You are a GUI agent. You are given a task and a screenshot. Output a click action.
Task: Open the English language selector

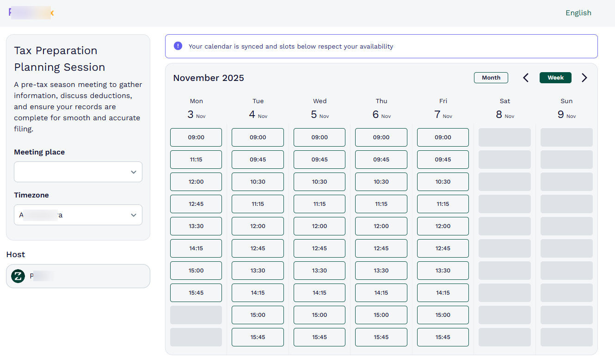pos(578,12)
